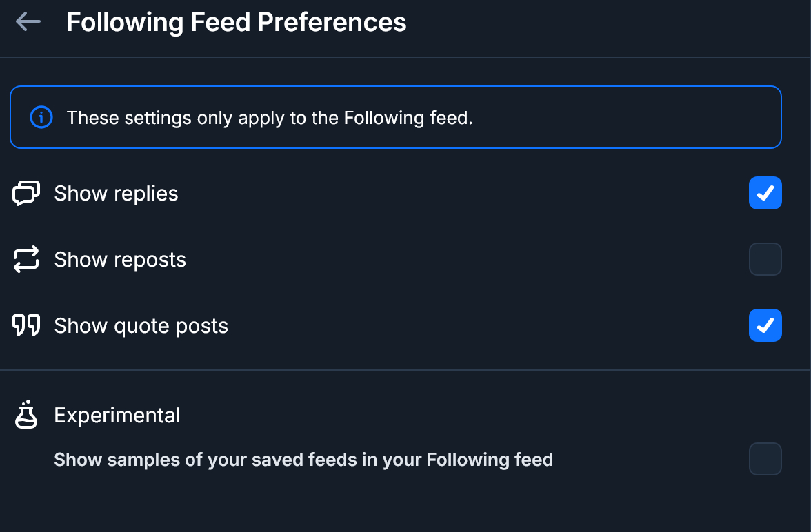Viewport: 811px width, 532px height.
Task: Click the "Following Feed Preferences" page title
Action: pyautogui.click(x=236, y=23)
